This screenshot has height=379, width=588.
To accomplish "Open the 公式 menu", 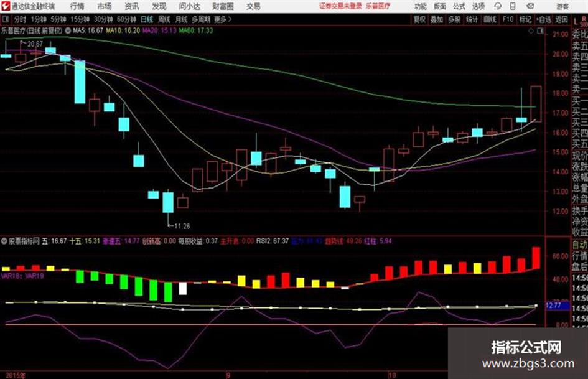I will pyautogui.click(x=459, y=6).
